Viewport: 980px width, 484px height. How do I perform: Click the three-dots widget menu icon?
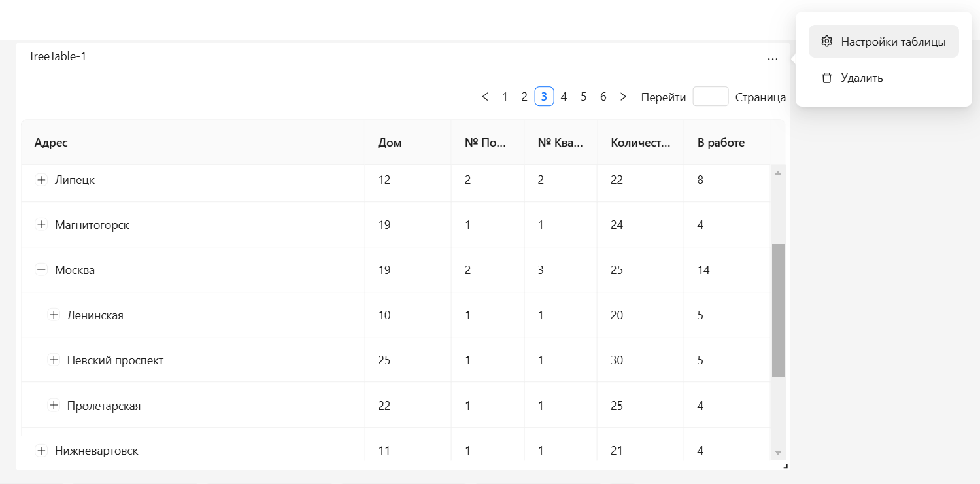coord(773,58)
